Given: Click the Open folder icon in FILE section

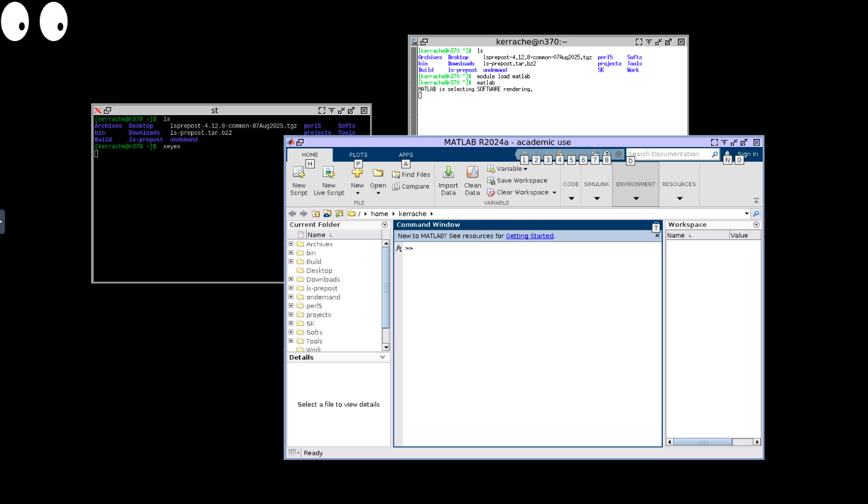Looking at the screenshot, I should [378, 173].
